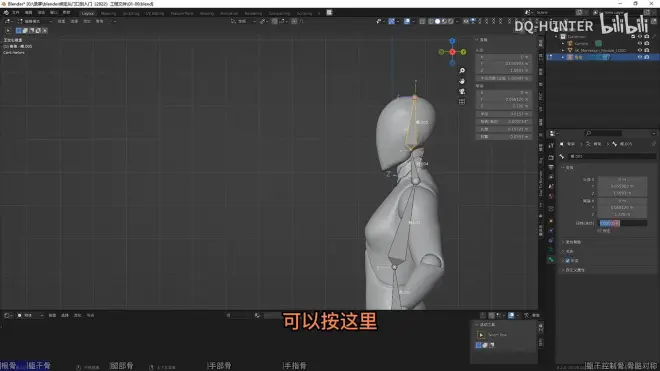Open the Tool tab in the Properties editor
This screenshot has width=660, height=371.
pos(551,146)
